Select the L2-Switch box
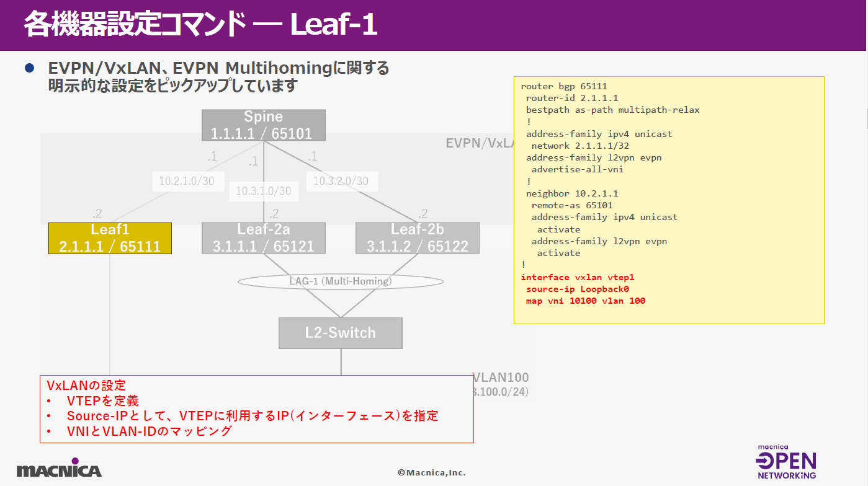The width and height of the screenshot is (868, 486). point(341,333)
